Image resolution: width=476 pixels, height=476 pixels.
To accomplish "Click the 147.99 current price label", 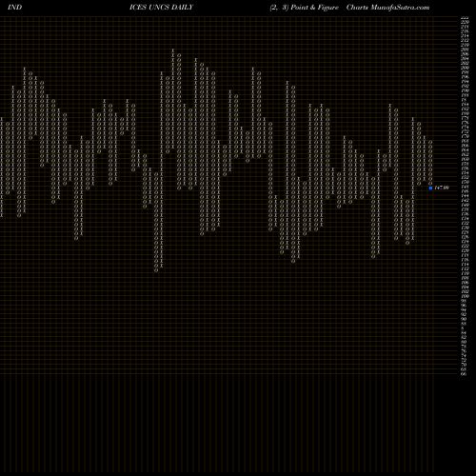I will [x=442, y=188].
